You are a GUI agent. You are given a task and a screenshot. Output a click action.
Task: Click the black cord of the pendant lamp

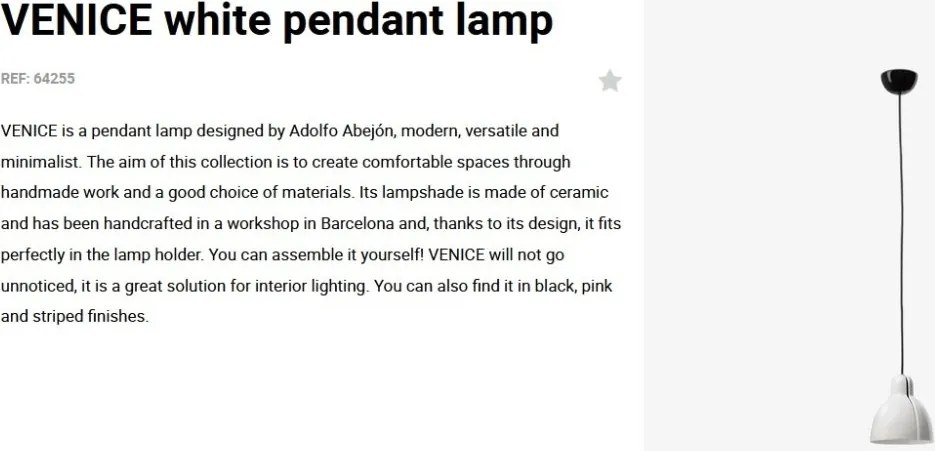click(x=901, y=230)
